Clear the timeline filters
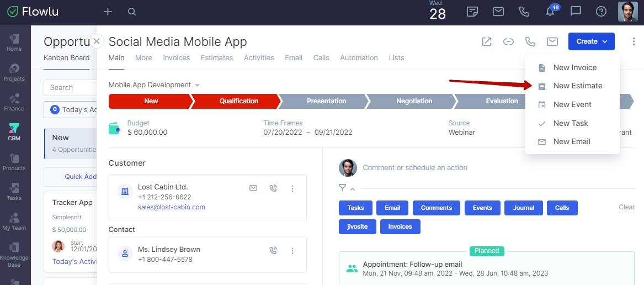Screen dimensions: 644x285 click(627, 207)
